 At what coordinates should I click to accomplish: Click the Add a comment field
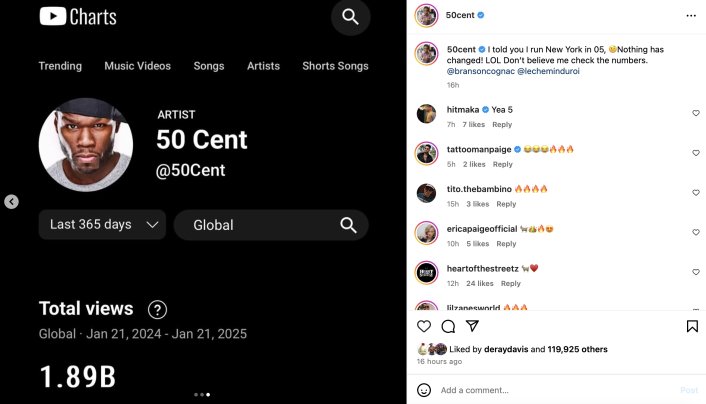click(x=550, y=390)
